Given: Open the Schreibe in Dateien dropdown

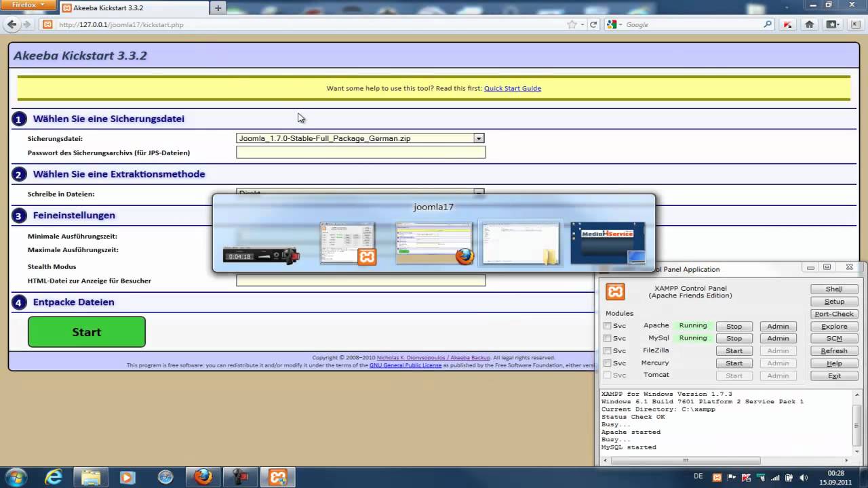Looking at the screenshot, I should (360, 192).
